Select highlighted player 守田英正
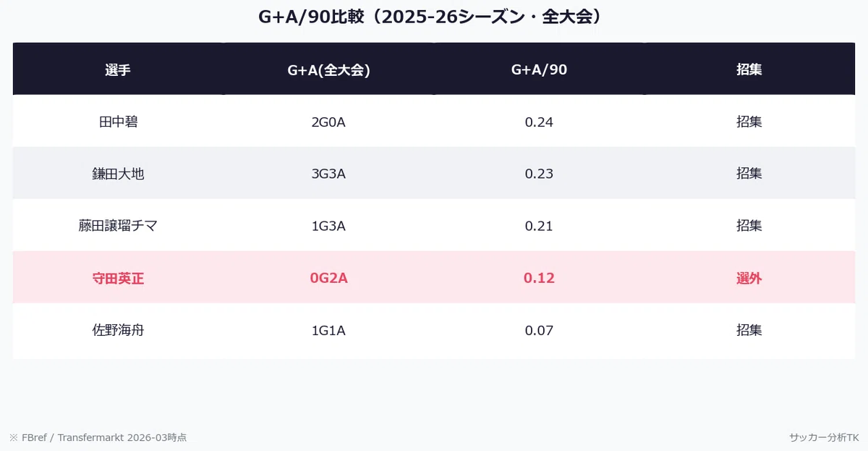Viewport: 868px width, 451px height. pyautogui.click(x=118, y=278)
